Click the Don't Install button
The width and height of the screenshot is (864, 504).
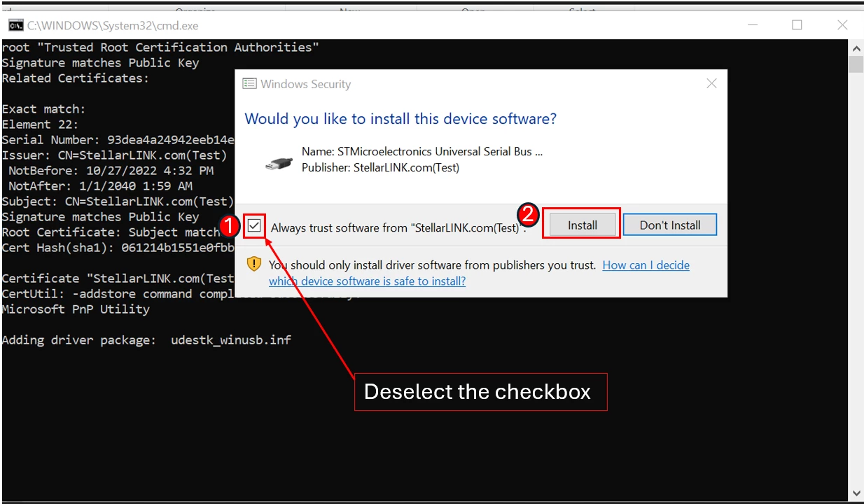point(670,225)
